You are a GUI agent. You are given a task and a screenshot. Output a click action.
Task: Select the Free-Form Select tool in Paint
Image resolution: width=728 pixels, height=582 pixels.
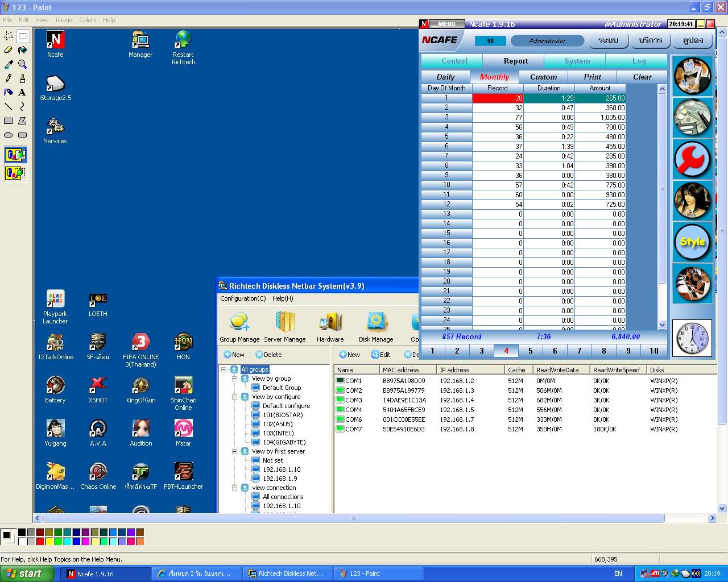click(9, 36)
